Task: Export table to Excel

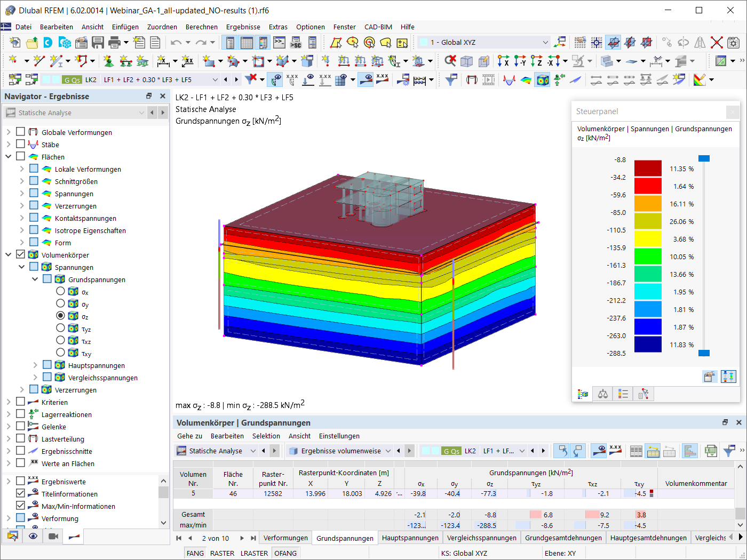Action: (710, 451)
